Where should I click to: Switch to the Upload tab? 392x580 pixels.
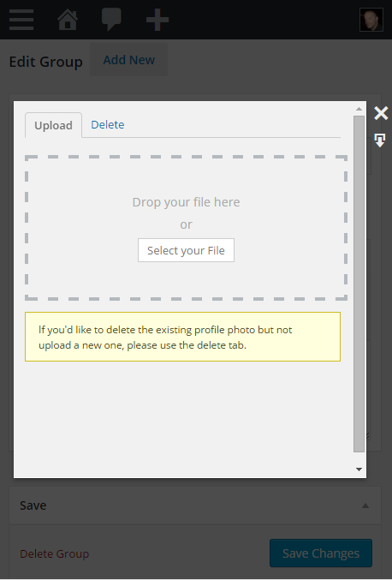click(54, 125)
